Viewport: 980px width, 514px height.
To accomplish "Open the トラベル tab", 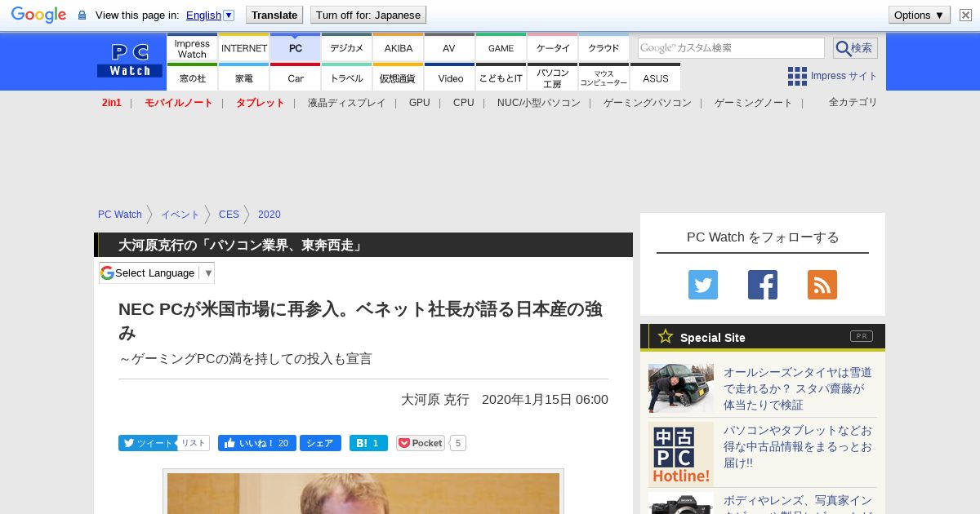I will click(x=347, y=78).
